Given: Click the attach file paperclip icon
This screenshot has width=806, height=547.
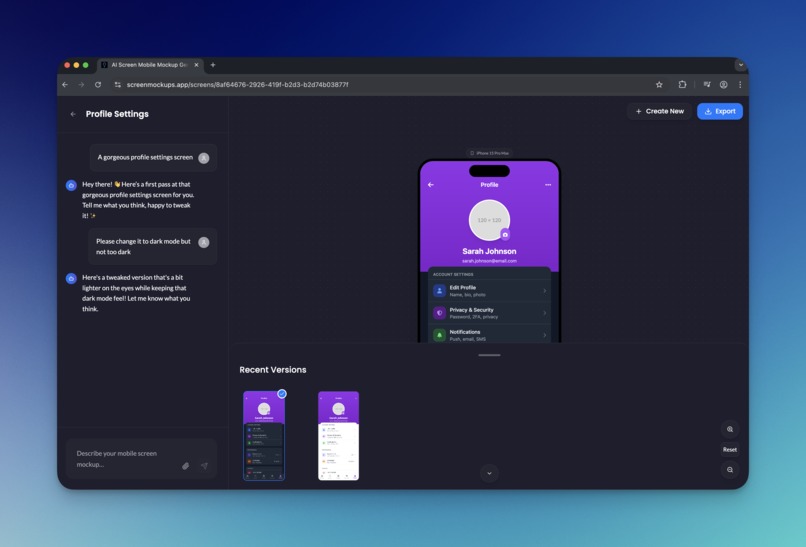Looking at the screenshot, I should coord(186,466).
